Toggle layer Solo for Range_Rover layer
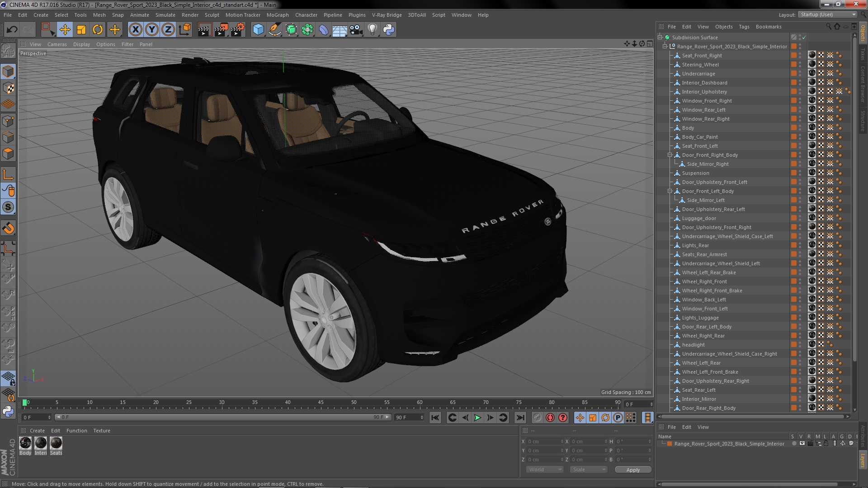This screenshot has width=868, height=488. 794,444
